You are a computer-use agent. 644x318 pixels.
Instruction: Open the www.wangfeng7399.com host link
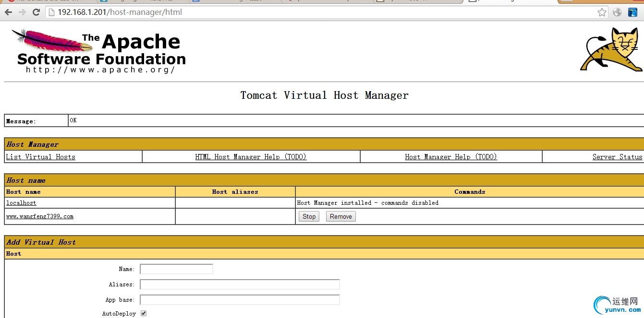40,216
